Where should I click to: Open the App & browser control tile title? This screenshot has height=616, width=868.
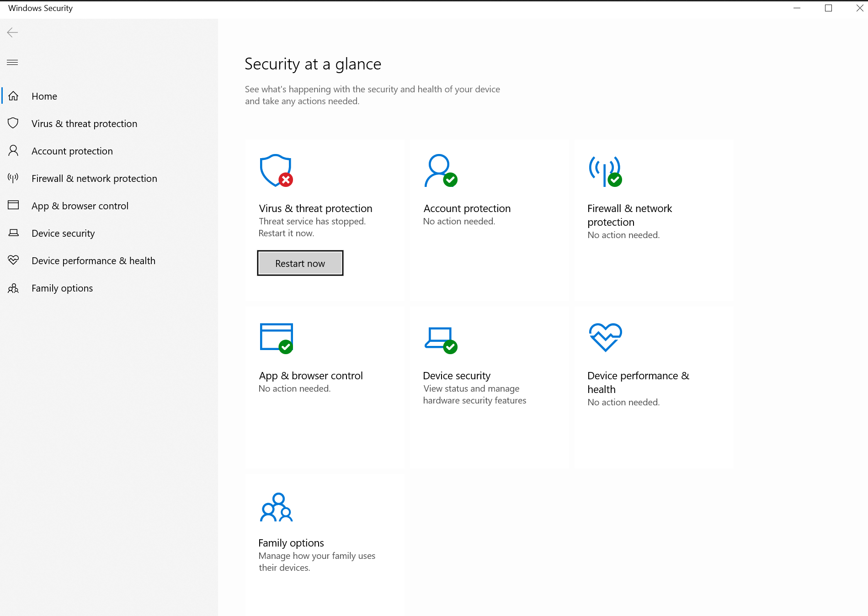(311, 376)
